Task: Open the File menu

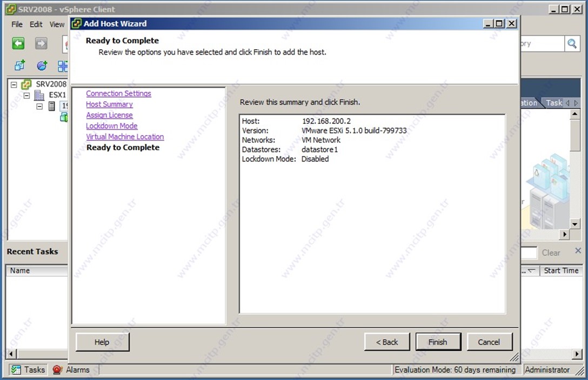Action: [17, 24]
